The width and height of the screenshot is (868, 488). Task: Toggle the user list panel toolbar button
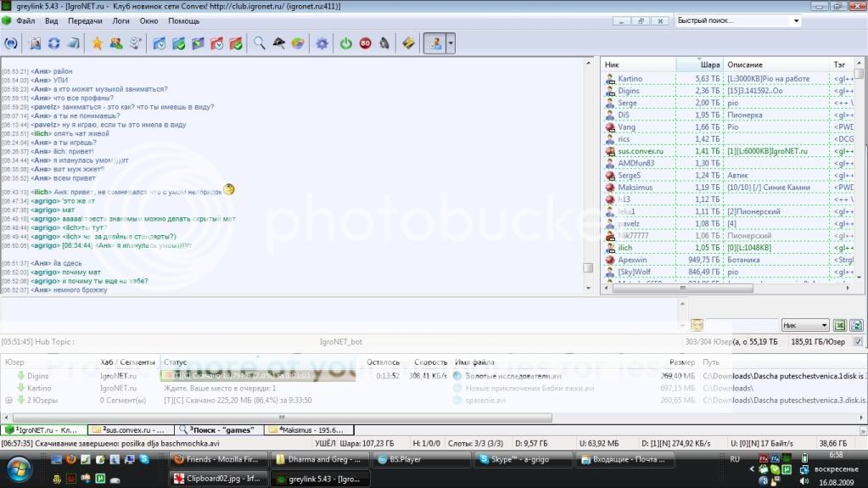point(436,43)
